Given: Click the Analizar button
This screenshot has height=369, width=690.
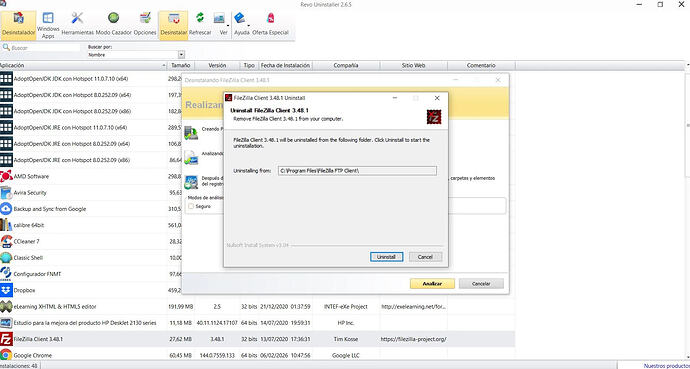Looking at the screenshot, I should pos(432,284).
